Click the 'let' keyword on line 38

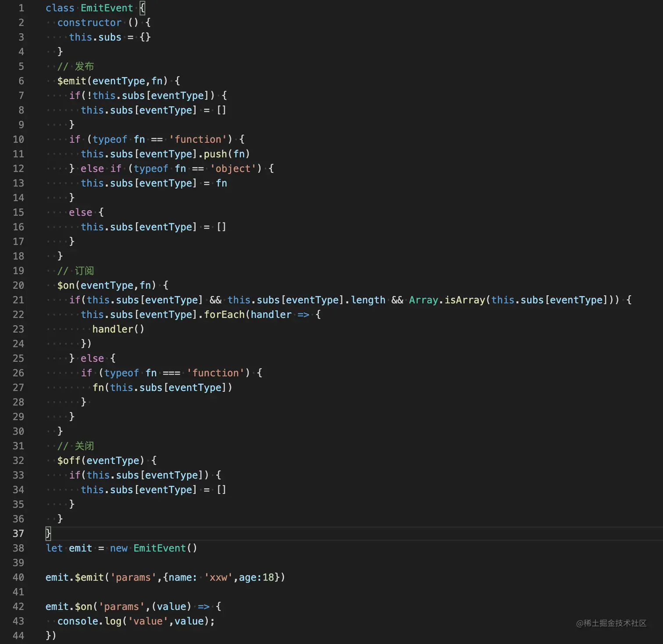pos(54,548)
